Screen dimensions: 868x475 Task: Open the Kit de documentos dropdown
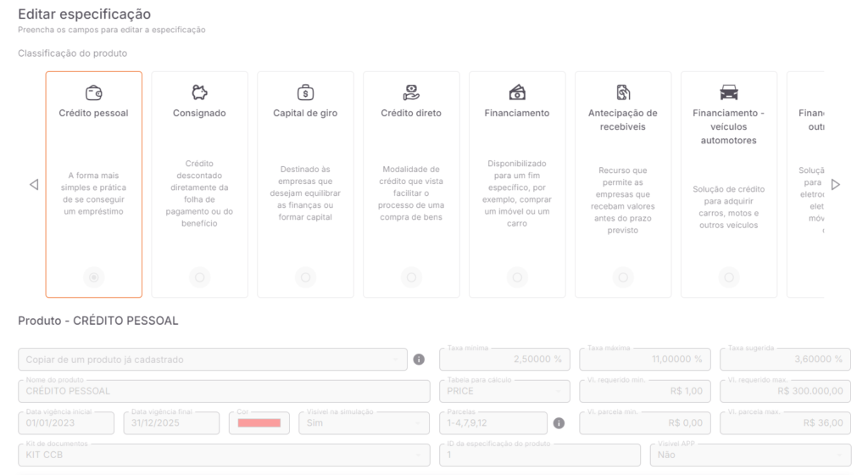pyautogui.click(x=224, y=455)
